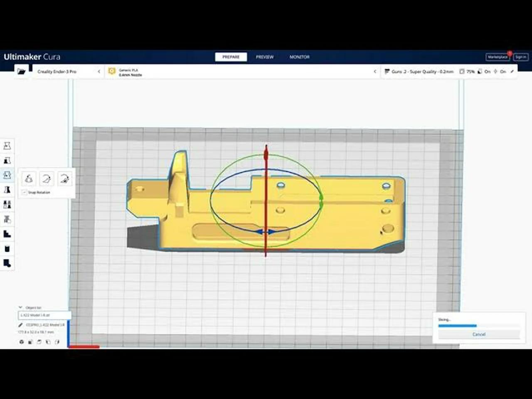Cancel the slicing process
The height and width of the screenshot is (399, 532).
pos(479,334)
